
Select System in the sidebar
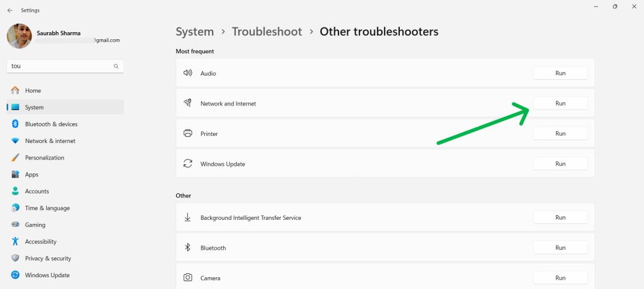pos(66,107)
